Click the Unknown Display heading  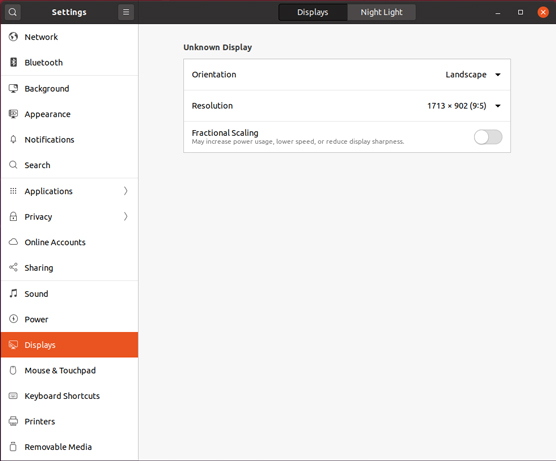coord(217,47)
